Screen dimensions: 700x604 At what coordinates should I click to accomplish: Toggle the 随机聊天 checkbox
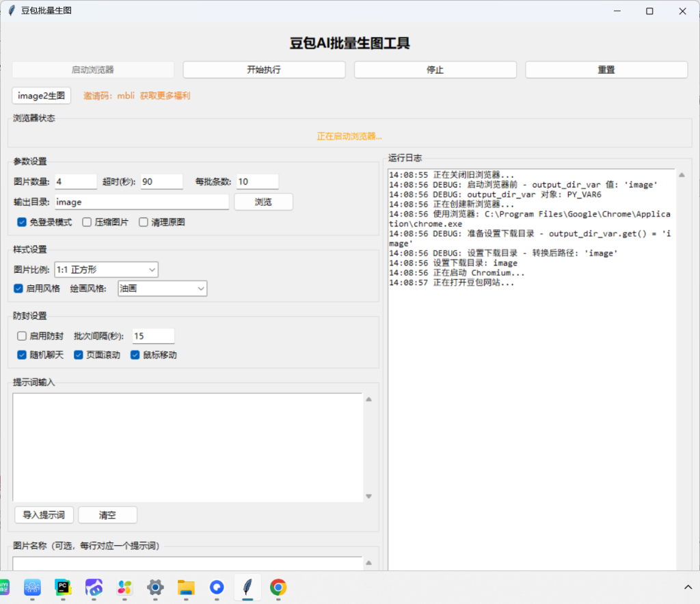(22, 355)
